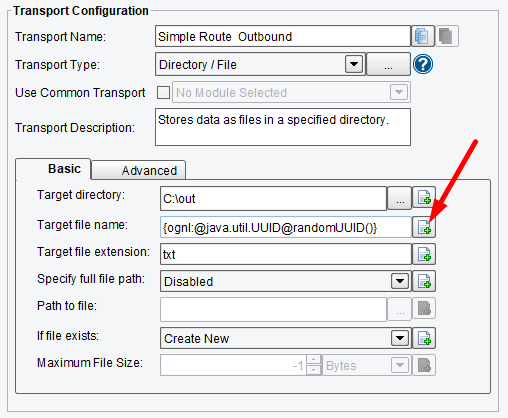Viewport: 508px width, 418px height.
Task: Switch to the Advanced tab
Action: coord(139,170)
